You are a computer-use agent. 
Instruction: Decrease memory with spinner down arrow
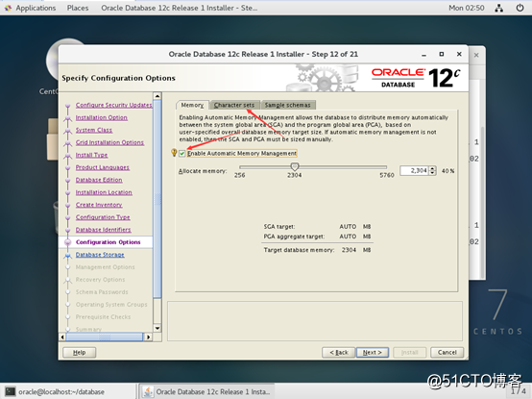click(x=432, y=173)
